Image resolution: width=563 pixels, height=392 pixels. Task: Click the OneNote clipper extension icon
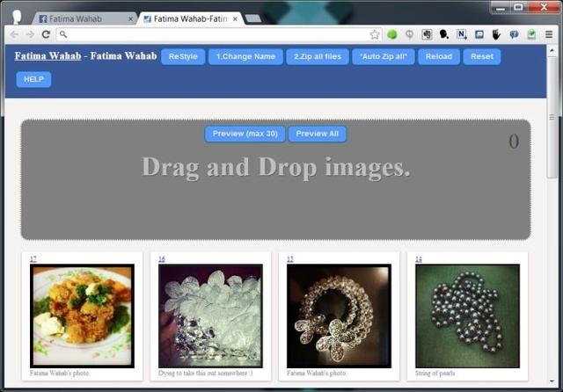pos(461,34)
